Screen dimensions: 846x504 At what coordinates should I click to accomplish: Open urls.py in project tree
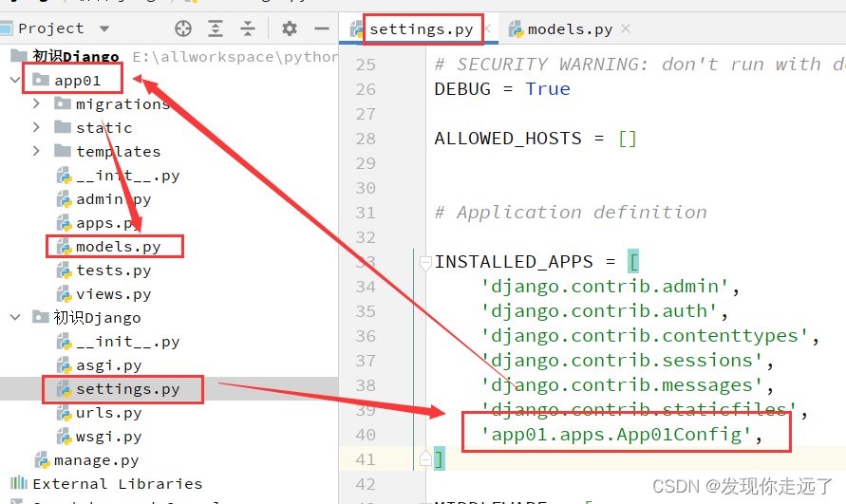[x=108, y=413]
